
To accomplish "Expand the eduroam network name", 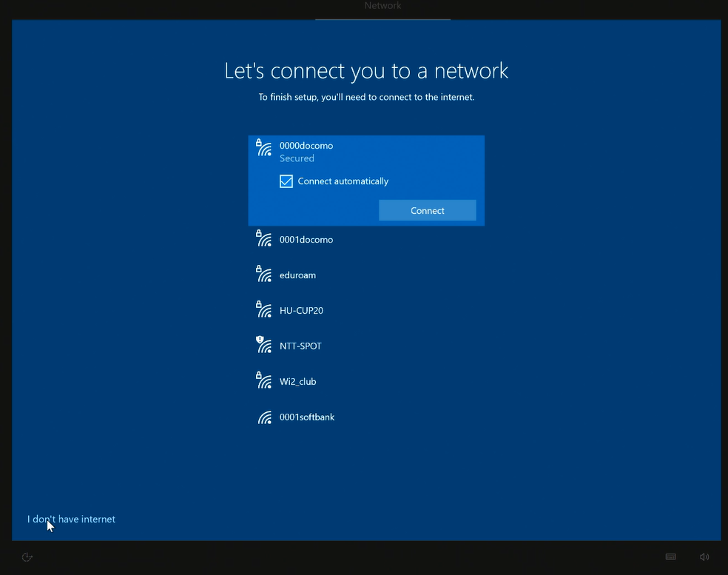I will (297, 275).
